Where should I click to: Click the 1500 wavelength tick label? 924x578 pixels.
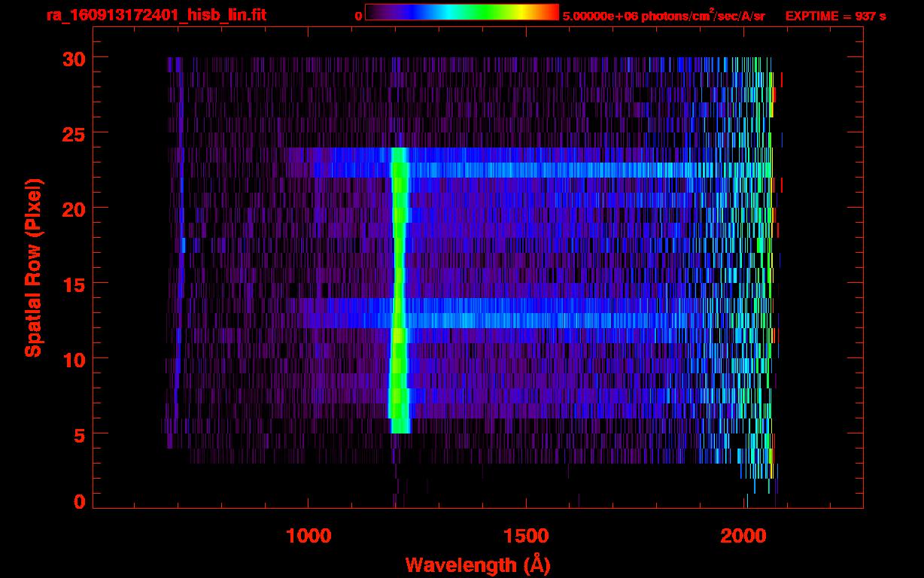point(527,536)
